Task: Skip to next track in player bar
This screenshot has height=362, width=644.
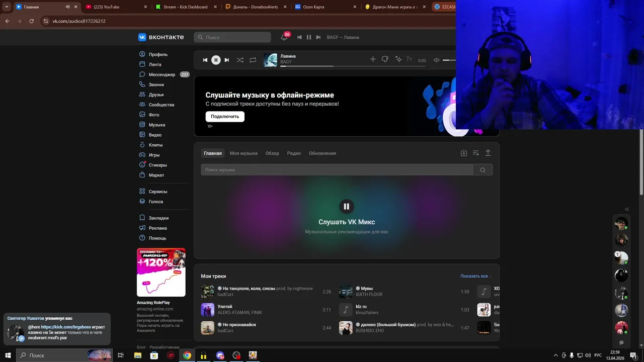Action: point(227,60)
